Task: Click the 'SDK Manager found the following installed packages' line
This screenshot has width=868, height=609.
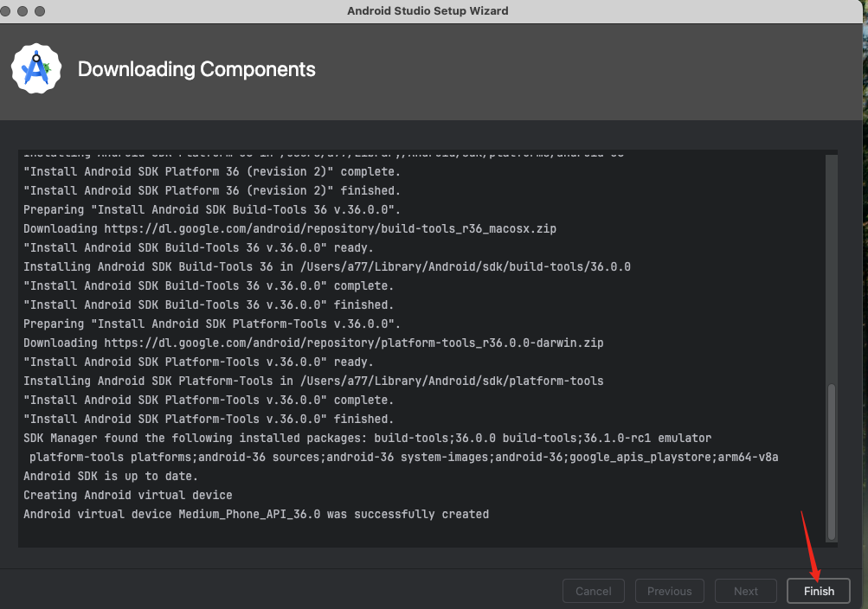Action: 368,438
